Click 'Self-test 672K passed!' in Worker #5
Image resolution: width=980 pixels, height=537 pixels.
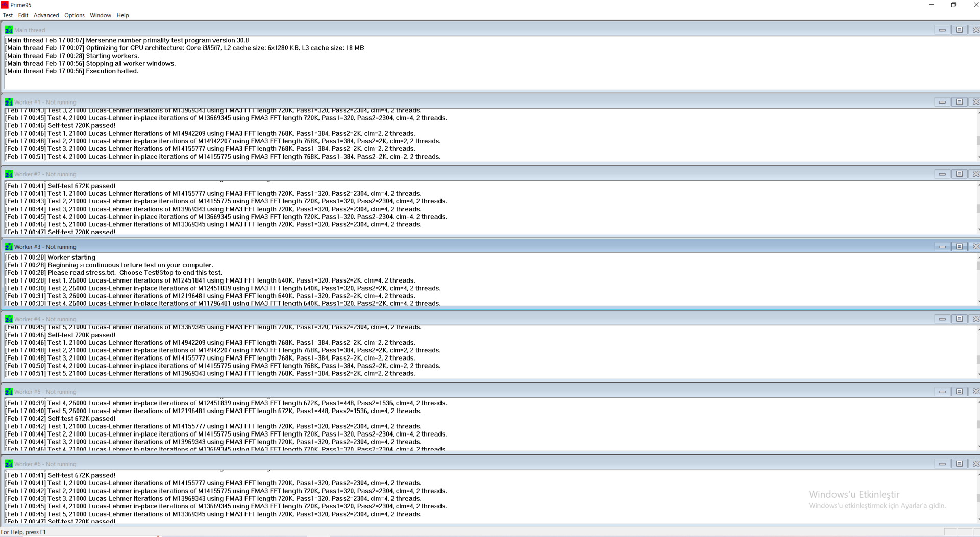coord(61,419)
